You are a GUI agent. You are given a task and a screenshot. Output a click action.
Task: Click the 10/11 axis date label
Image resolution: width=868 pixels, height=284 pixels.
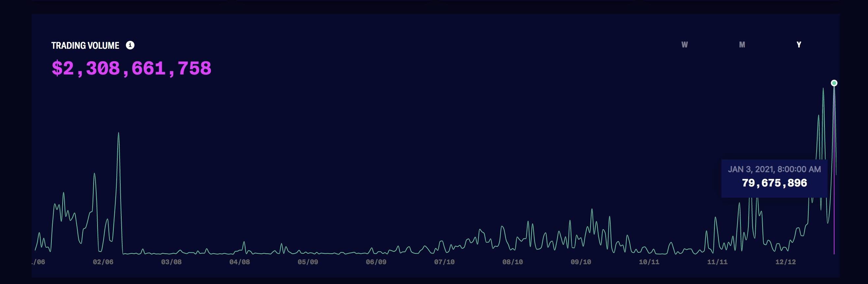coord(649,262)
